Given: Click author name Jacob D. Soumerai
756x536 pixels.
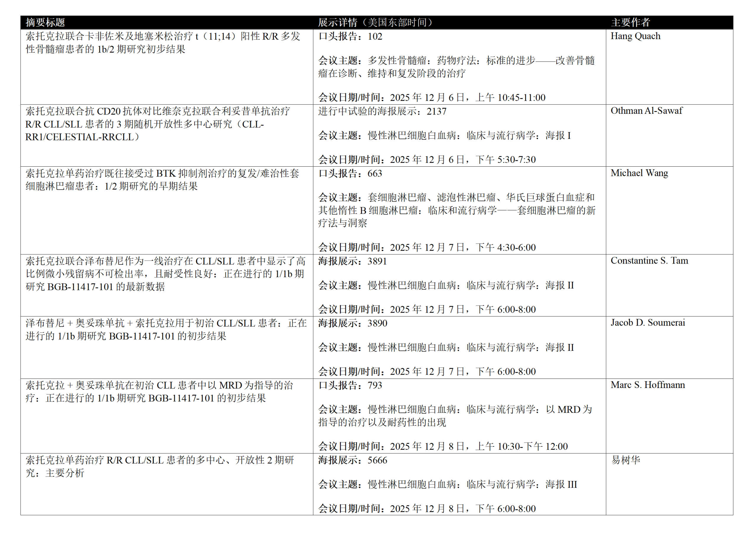Looking at the screenshot, I should point(648,322).
